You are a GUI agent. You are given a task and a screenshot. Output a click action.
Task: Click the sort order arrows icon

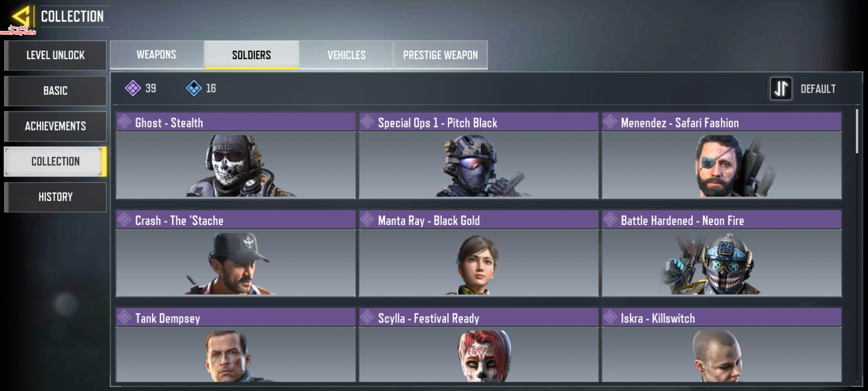click(781, 89)
